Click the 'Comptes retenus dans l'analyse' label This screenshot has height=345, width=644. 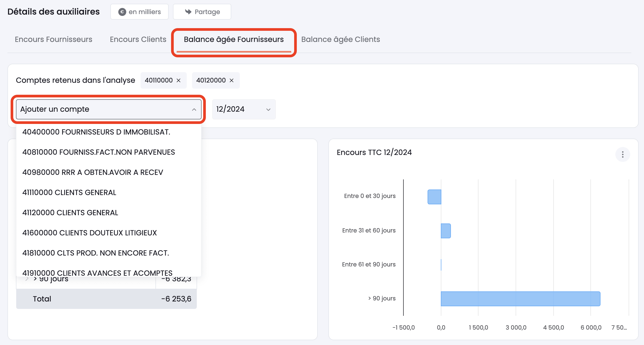pyautogui.click(x=75, y=80)
